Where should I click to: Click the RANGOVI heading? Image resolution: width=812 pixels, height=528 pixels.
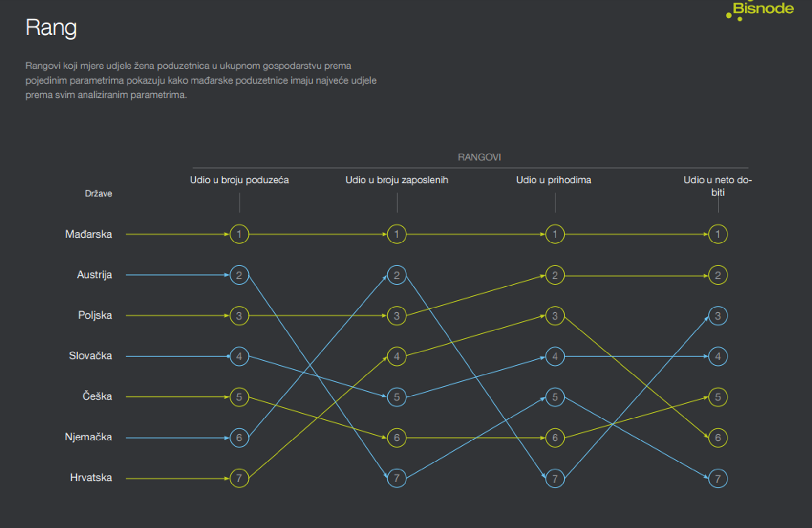[x=479, y=157]
